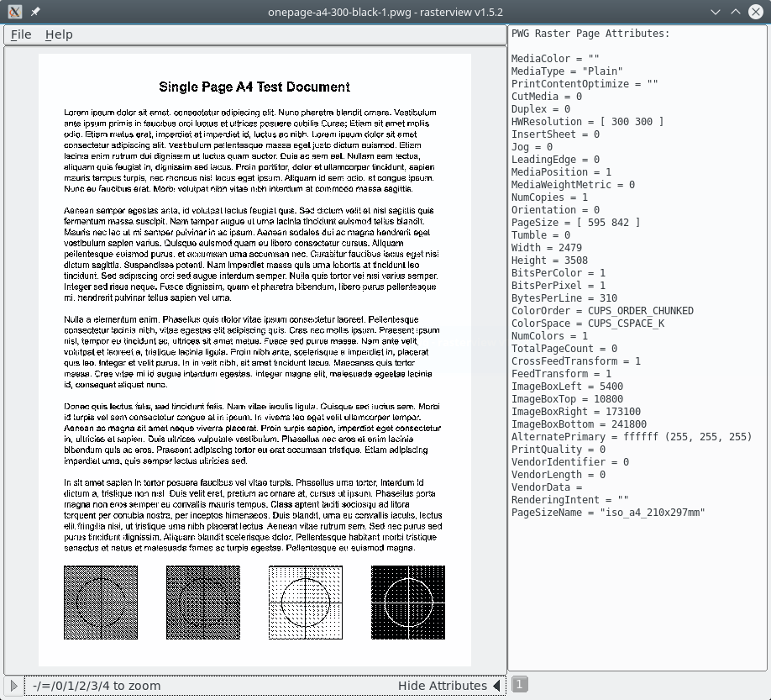The height and width of the screenshot is (700, 771).
Task: Click the next page arrow button
Action: [x=13, y=685]
